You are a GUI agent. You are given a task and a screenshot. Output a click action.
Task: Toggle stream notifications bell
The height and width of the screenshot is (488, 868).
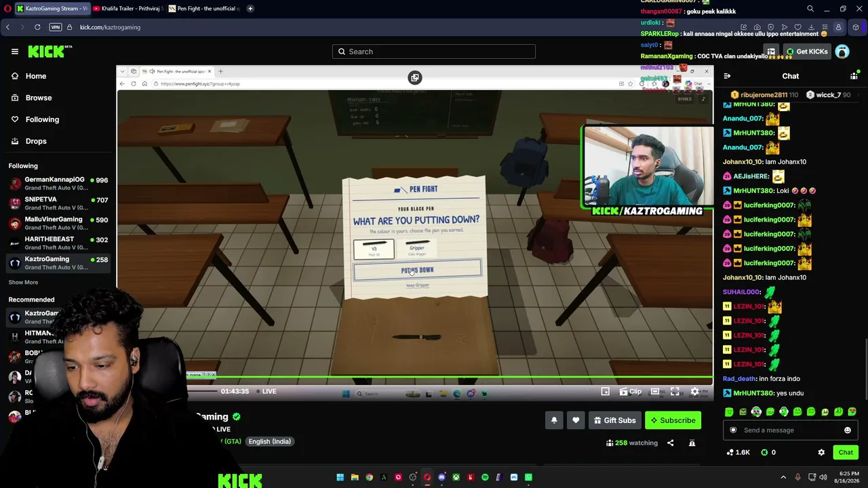[x=554, y=420]
